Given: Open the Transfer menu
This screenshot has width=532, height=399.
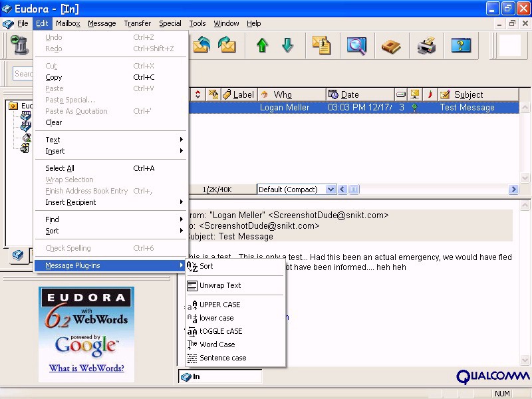Looking at the screenshot, I should pyautogui.click(x=138, y=23).
